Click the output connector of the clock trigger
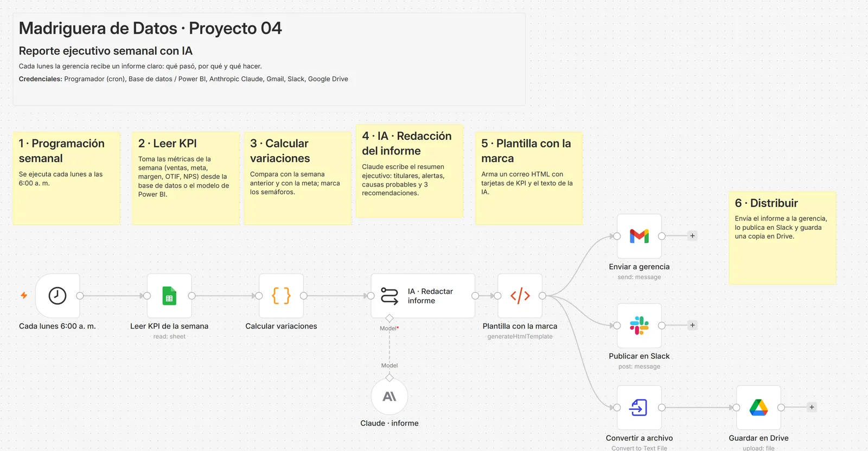The height and width of the screenshot is (451, 868). [x=80, y=295]
